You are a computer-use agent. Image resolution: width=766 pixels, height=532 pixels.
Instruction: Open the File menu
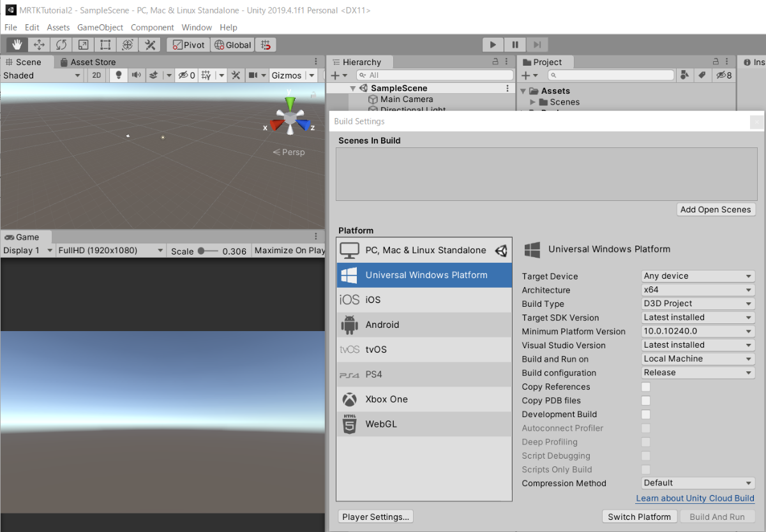[11, 27]
